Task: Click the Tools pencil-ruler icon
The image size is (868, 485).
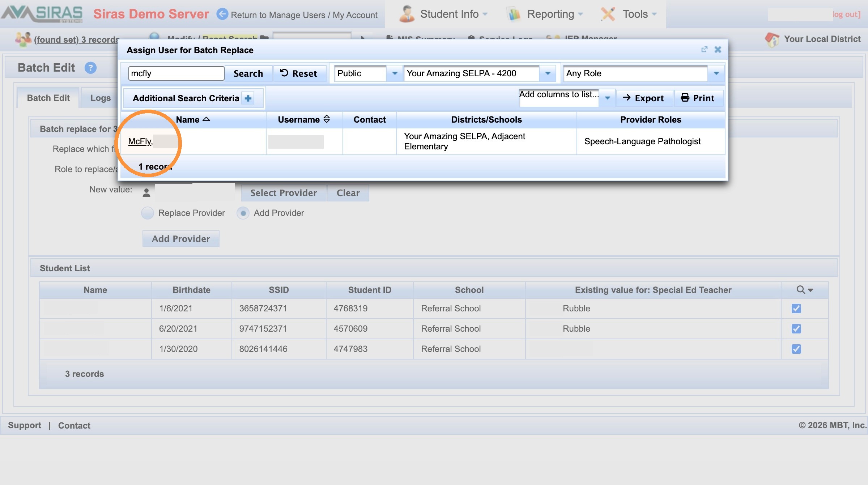Action: coord(608,14)
